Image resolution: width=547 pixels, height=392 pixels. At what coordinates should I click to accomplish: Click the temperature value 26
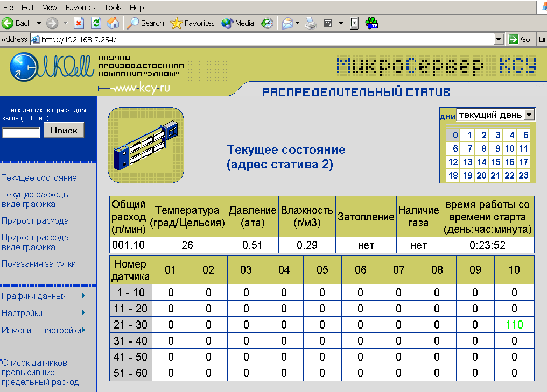pyautogui.click(x=187, y=245)
